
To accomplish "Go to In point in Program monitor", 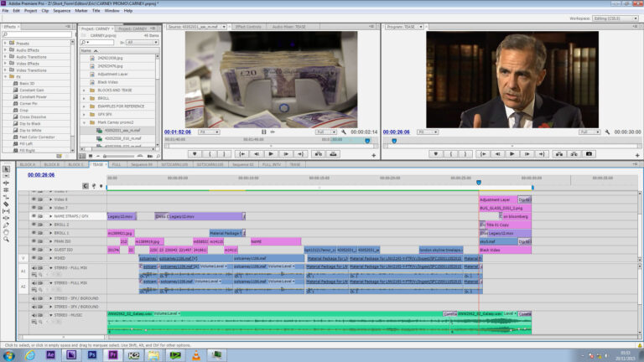I will (x=483, y=154).
